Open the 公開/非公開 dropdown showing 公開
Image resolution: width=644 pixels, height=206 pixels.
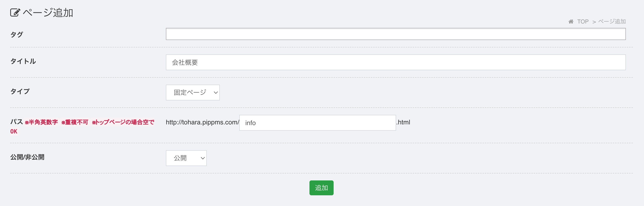tap(186, 158)
